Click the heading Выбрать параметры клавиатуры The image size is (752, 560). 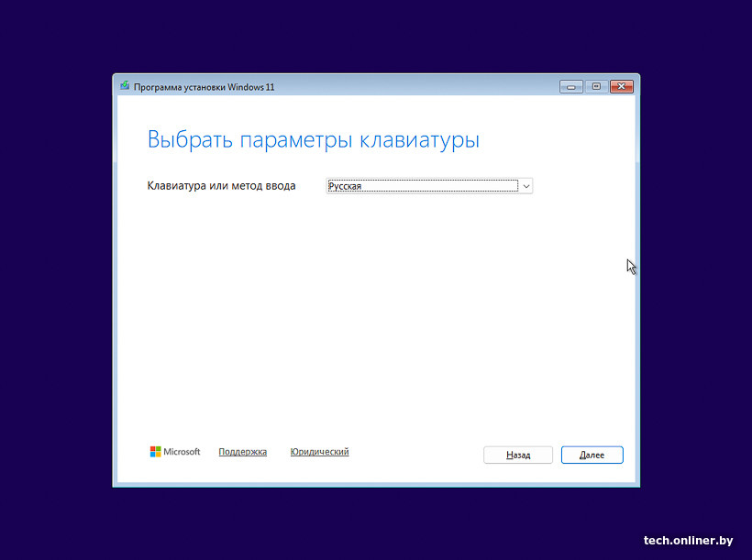pyautogui.click(x=313, y=140)
